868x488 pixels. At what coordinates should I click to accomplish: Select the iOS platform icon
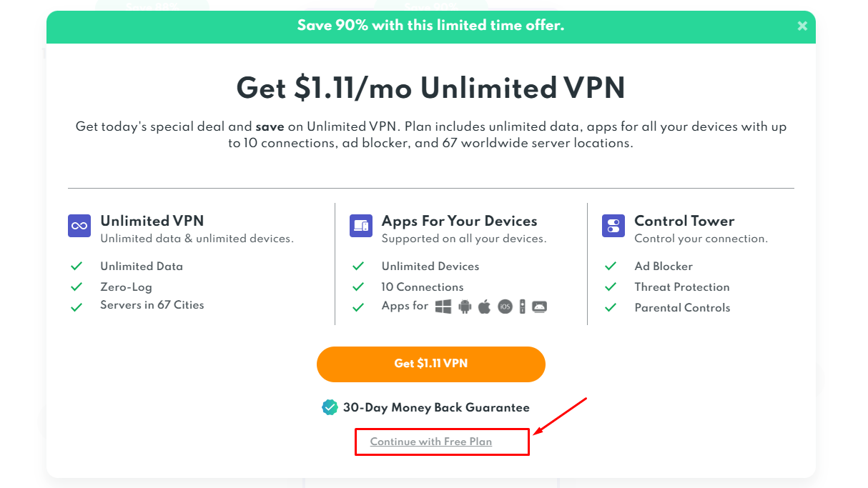[505, 307]
